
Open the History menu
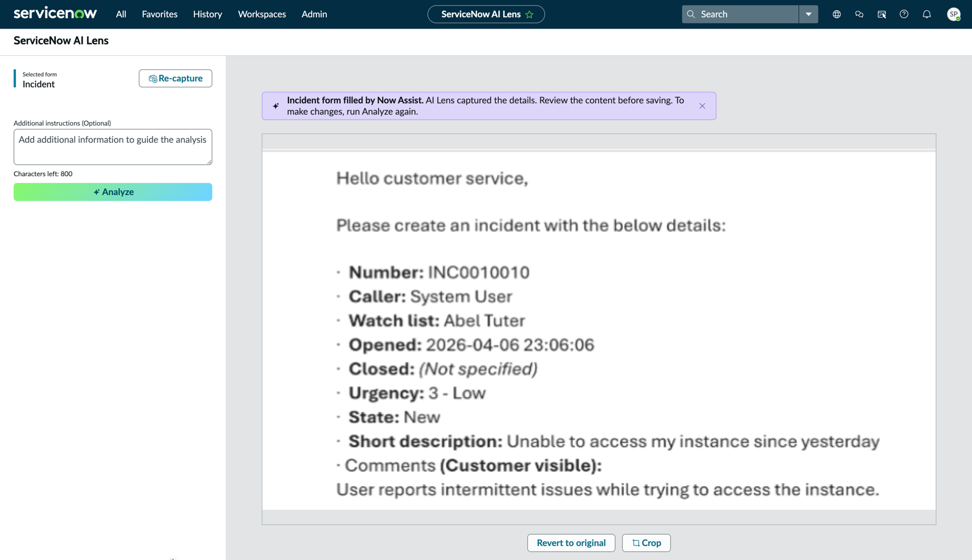[208, 14]
